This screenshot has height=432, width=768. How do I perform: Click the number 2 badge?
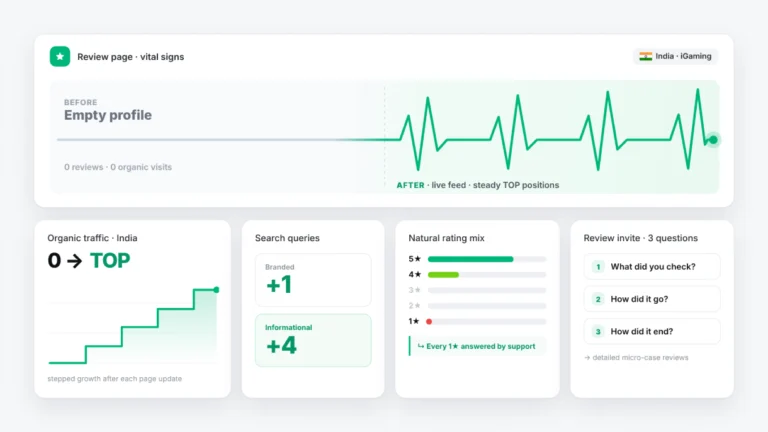(x=598, y=299)
